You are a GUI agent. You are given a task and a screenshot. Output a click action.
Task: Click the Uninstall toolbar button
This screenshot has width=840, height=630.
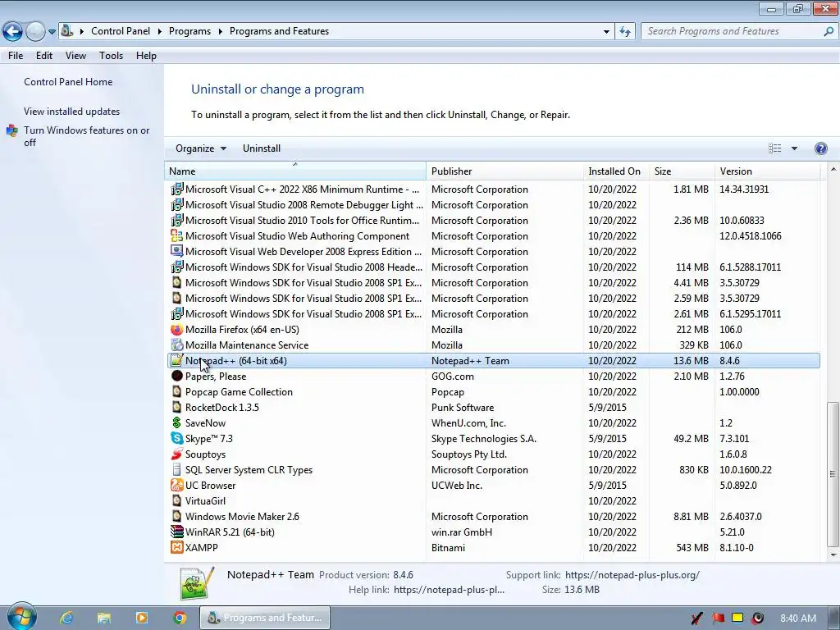coord(262,148)
